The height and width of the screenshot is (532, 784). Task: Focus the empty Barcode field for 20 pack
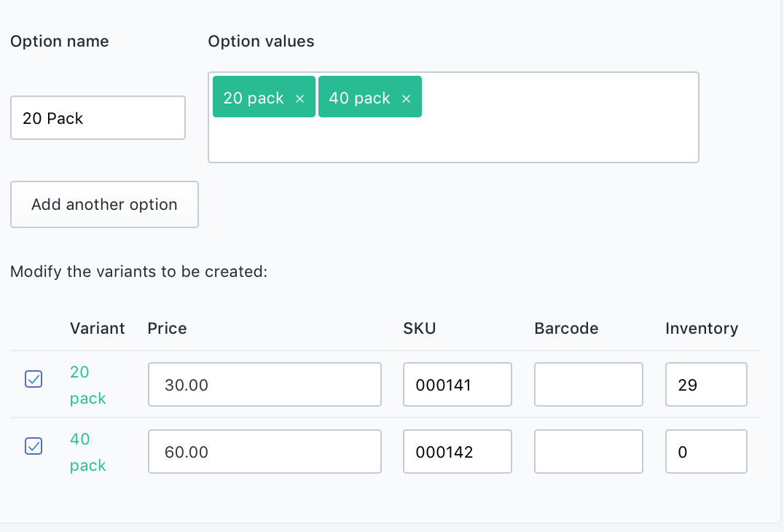[x=589, y=385]
